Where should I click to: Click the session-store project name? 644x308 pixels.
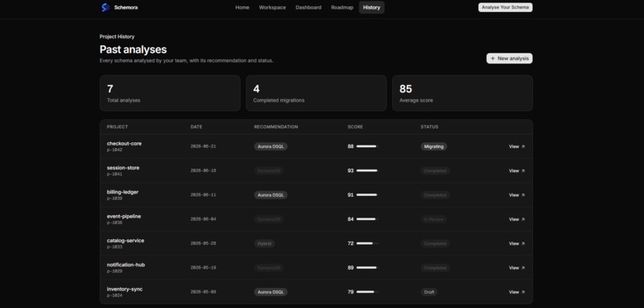[123, 168]
